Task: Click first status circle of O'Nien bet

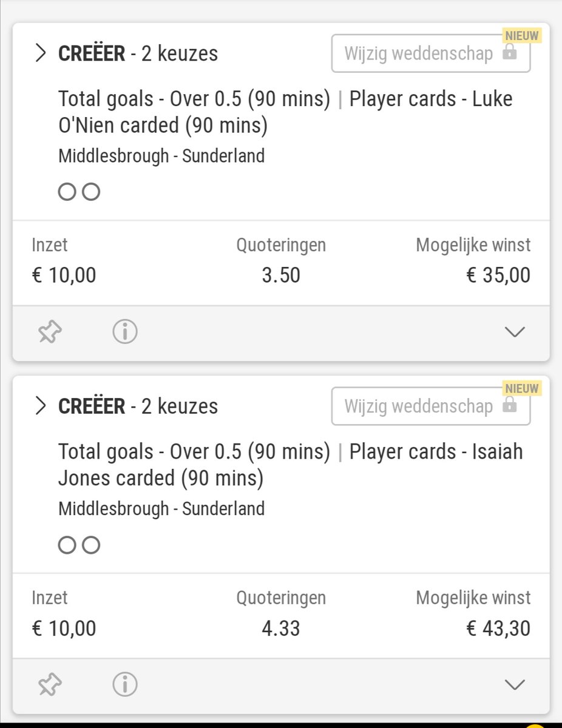Action: click(x=67, y=192)
